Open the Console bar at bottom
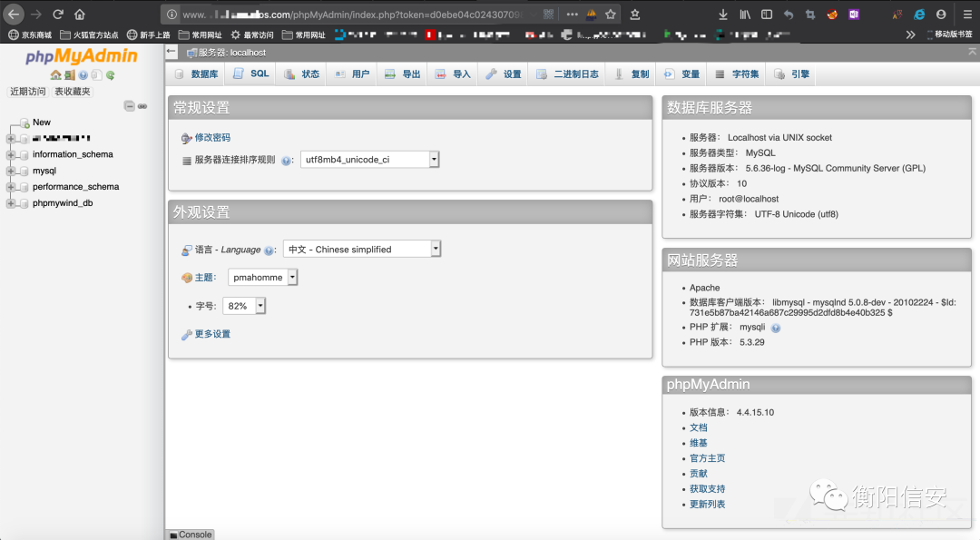The height and width of the screenshot is (540, 980). [191, 535]
